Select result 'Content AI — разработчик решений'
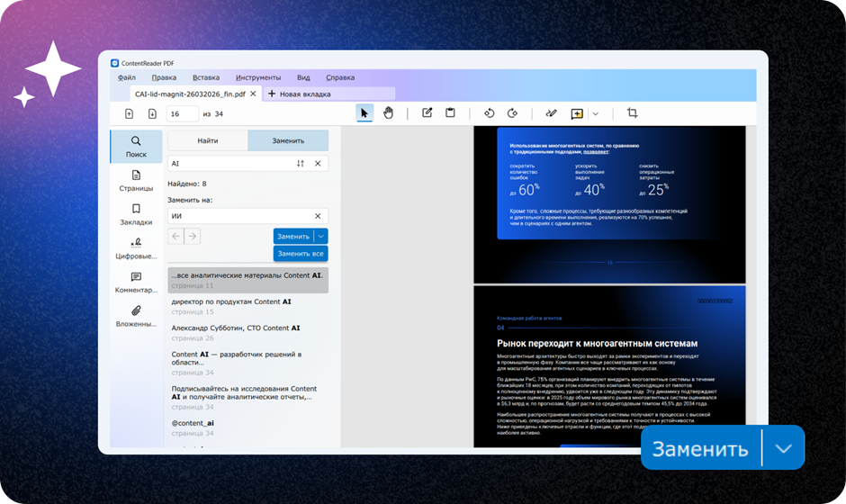The height and width of the screenshot is (504, 846). point(247,364)
